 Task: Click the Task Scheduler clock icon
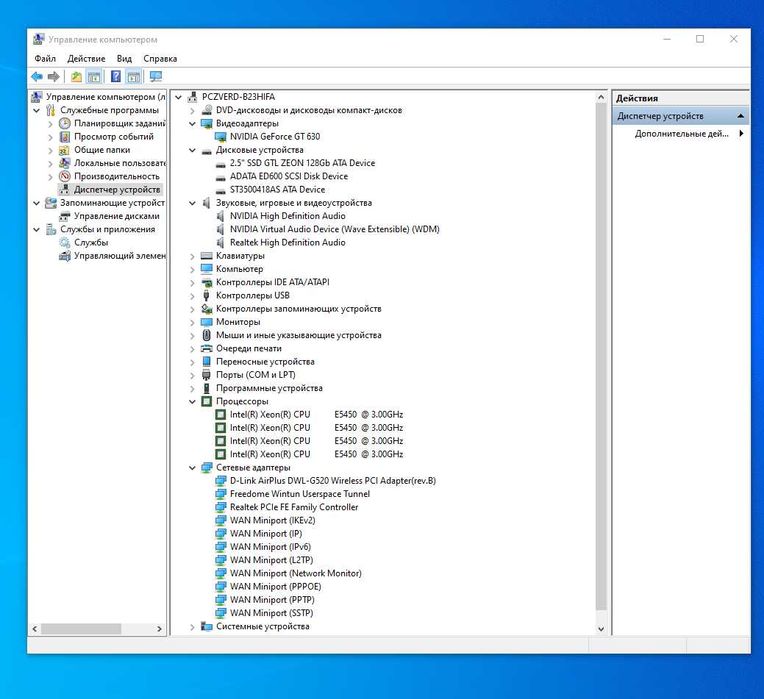pyautogui.click(x=65, y=123)
